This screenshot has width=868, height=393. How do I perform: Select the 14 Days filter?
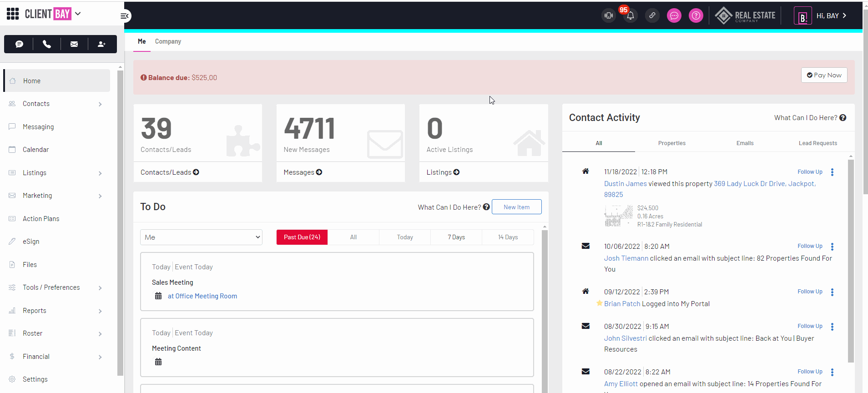tap(508, 237)
